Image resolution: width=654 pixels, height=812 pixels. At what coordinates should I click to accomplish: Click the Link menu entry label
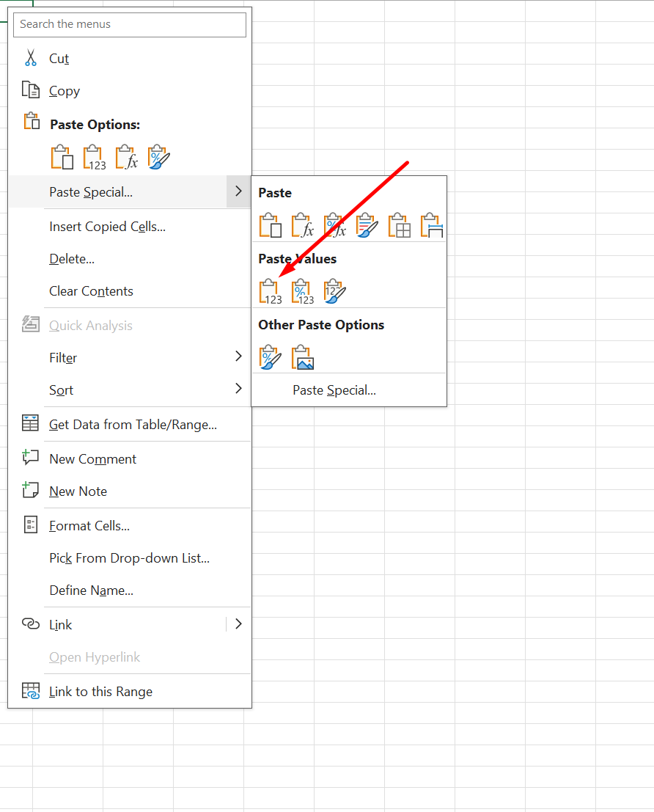click(61, 624)
